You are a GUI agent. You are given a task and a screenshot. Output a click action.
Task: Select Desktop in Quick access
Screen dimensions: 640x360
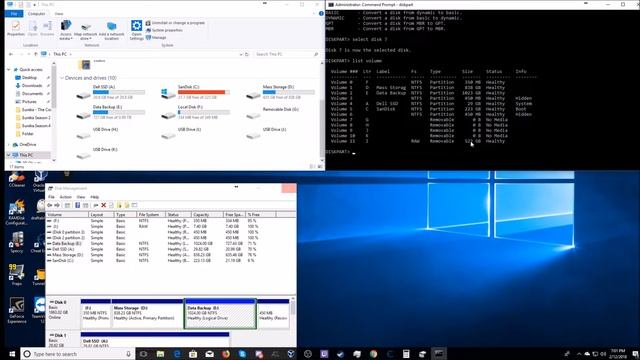pos(29,78)
